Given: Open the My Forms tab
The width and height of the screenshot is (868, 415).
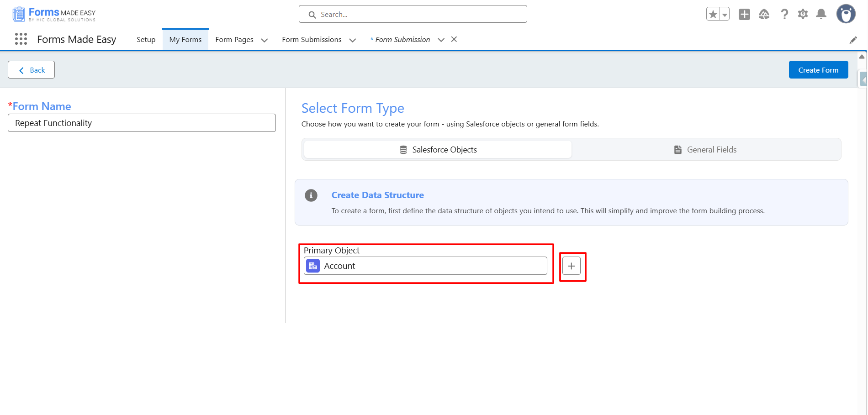Looking at the screenshot, I should 185,40.
